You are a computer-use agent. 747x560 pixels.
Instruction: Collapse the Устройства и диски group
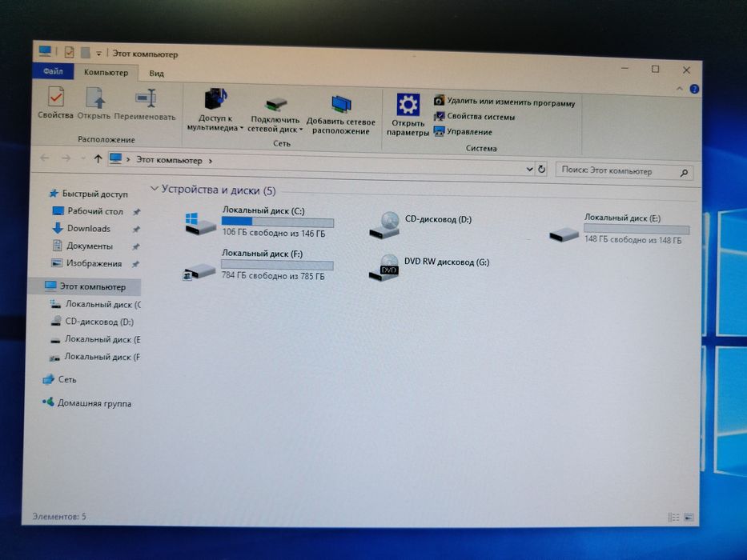(x=154, y=189)
